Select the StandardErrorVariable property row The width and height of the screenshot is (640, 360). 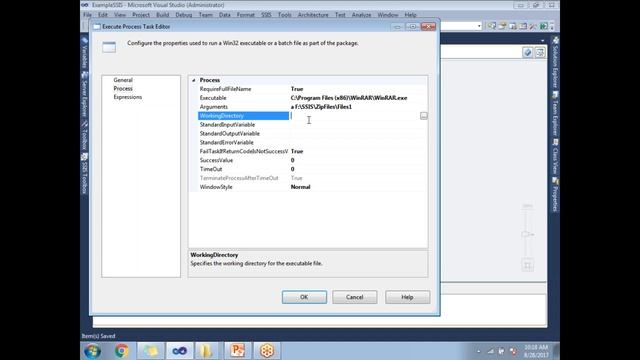pyautogui.click(x=313, y=142)
